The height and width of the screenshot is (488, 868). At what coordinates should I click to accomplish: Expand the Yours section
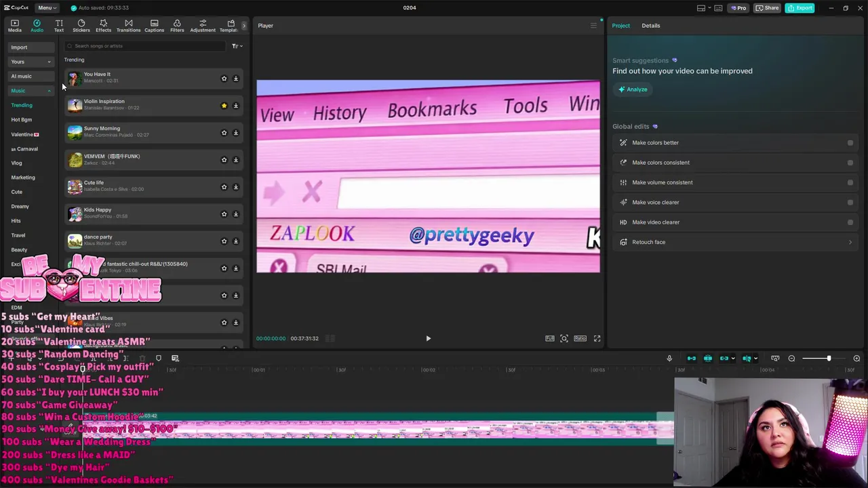(31, 62)
